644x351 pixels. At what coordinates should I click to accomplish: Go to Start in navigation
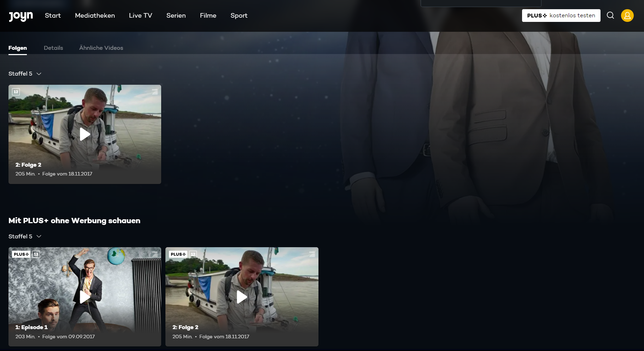click(x=53, y=16)
